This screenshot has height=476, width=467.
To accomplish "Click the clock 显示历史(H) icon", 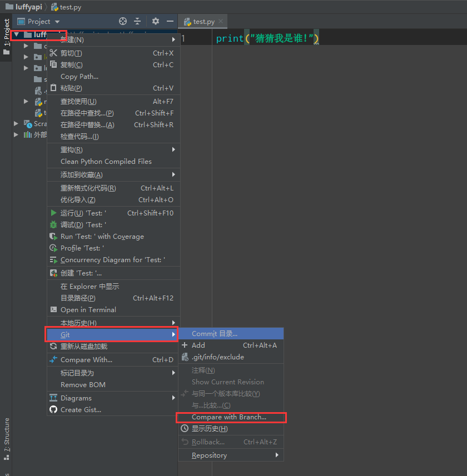I will pos(185,429).
